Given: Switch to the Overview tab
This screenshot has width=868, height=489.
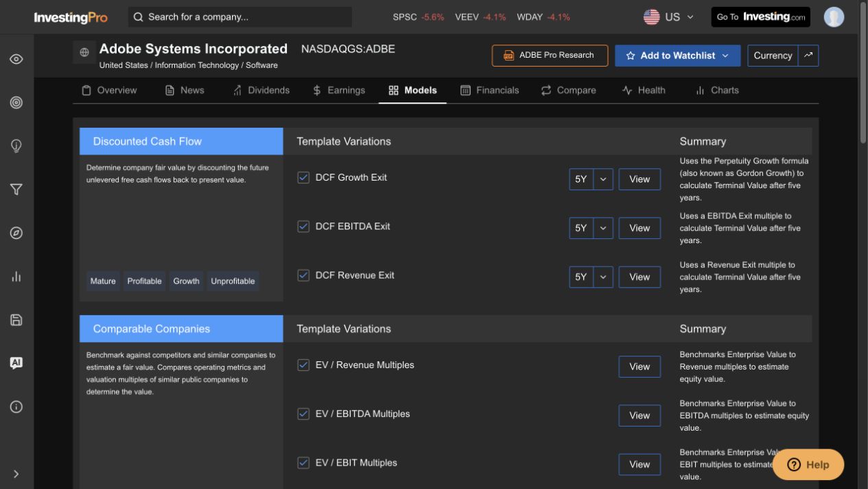Looking at the screenshot, I should [x=109, y=90].
